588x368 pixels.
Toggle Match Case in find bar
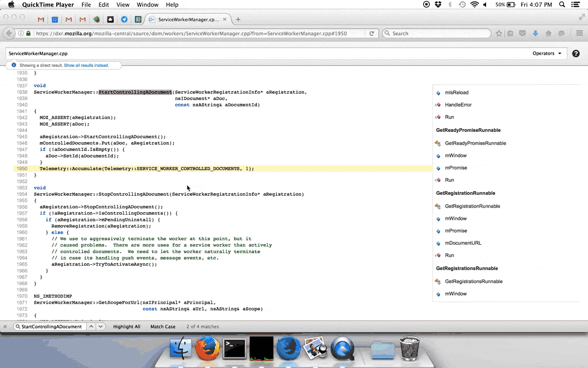163,327
